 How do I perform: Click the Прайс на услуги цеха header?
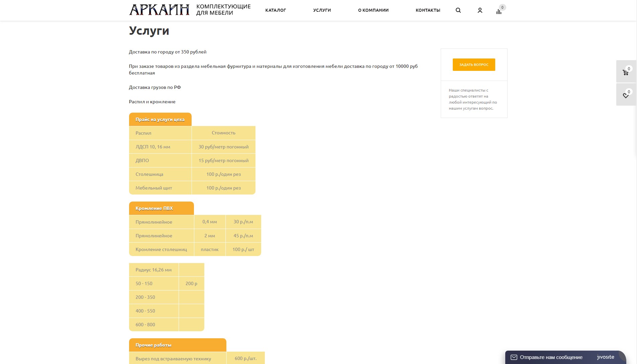tap(160, 119)
